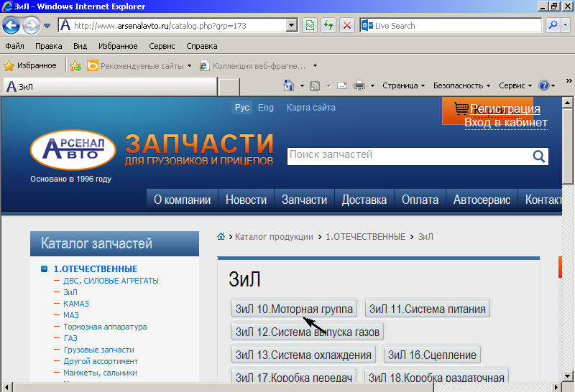Click the breadcrumb home icon
The width and height of the screenshot is (575, 392).
[x=221, y=237]
